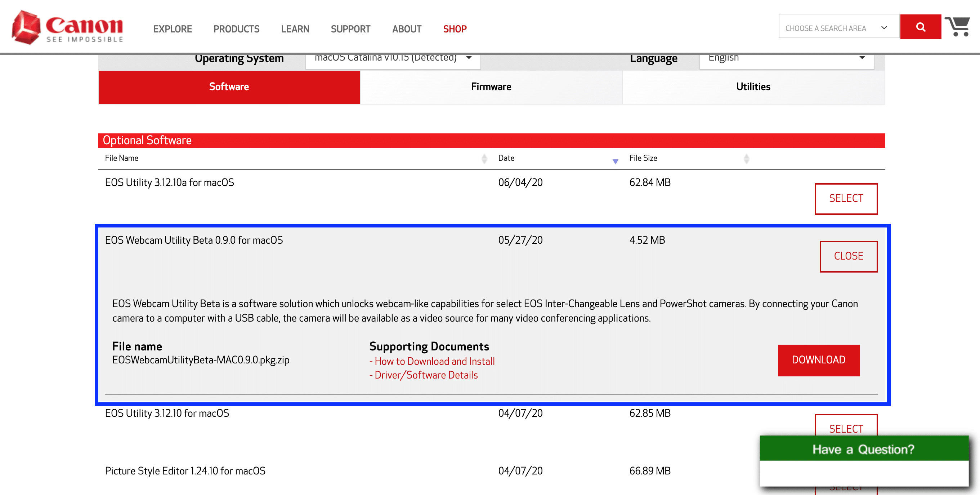Close the EOS Webcam Utility details
Screen dimensions: 980x495
pos(849,256)
